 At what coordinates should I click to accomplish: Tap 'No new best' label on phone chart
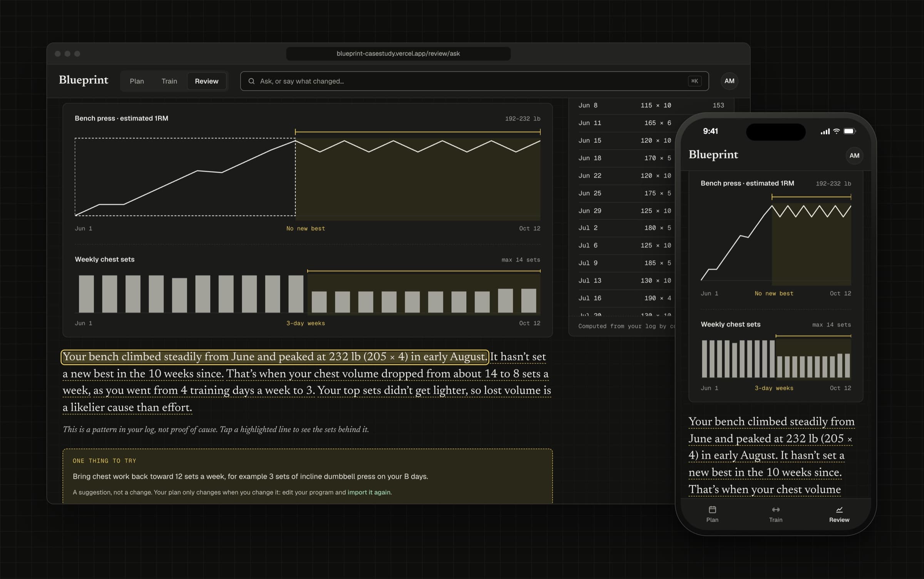774,293
